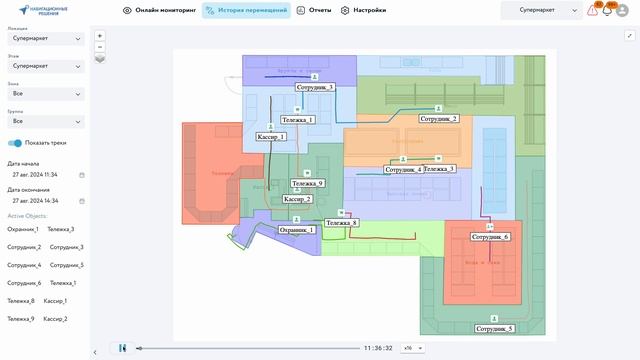Click the company logo
This screenshot has width=640, height=360.
click(x=43, y=10)
